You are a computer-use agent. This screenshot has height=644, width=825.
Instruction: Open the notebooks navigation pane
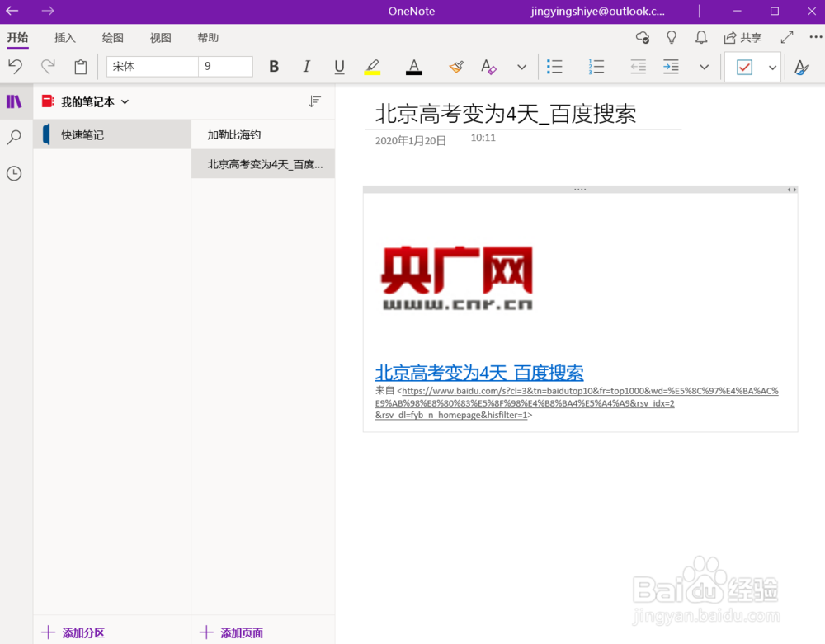(x=15, y=101)
